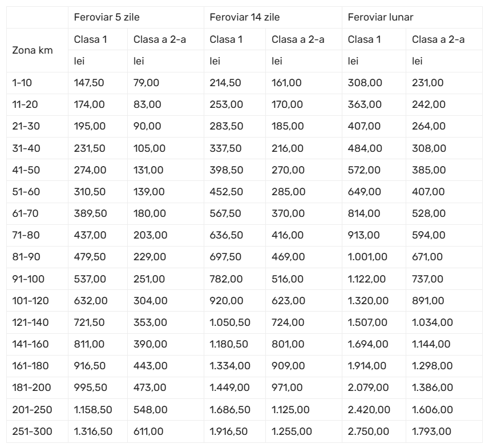
Task: Click "Clasa 1" under Feroviar 5 zile
Action: coord(91,39)
